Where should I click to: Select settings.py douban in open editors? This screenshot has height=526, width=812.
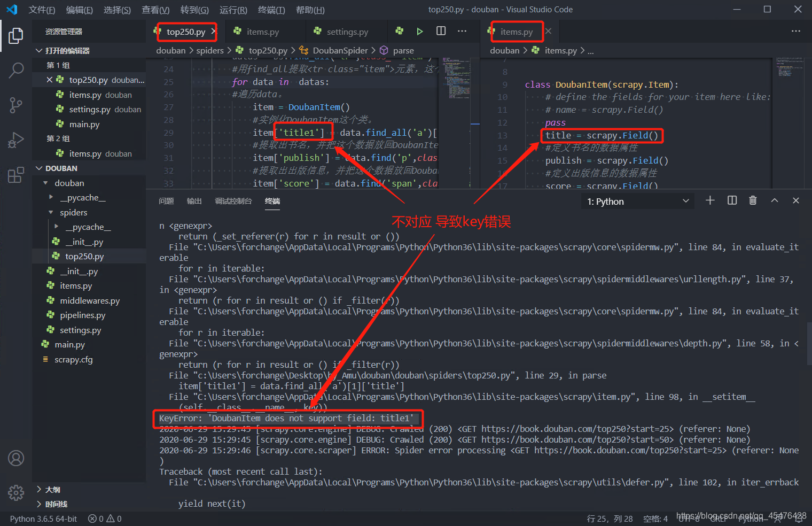tap(89, 109)
